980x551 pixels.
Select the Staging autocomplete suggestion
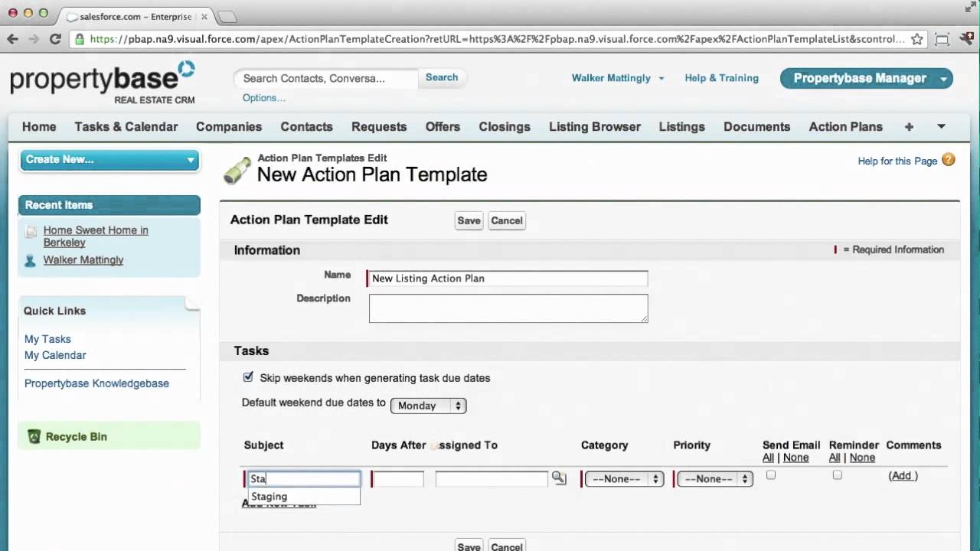click(x=304, y=496)
